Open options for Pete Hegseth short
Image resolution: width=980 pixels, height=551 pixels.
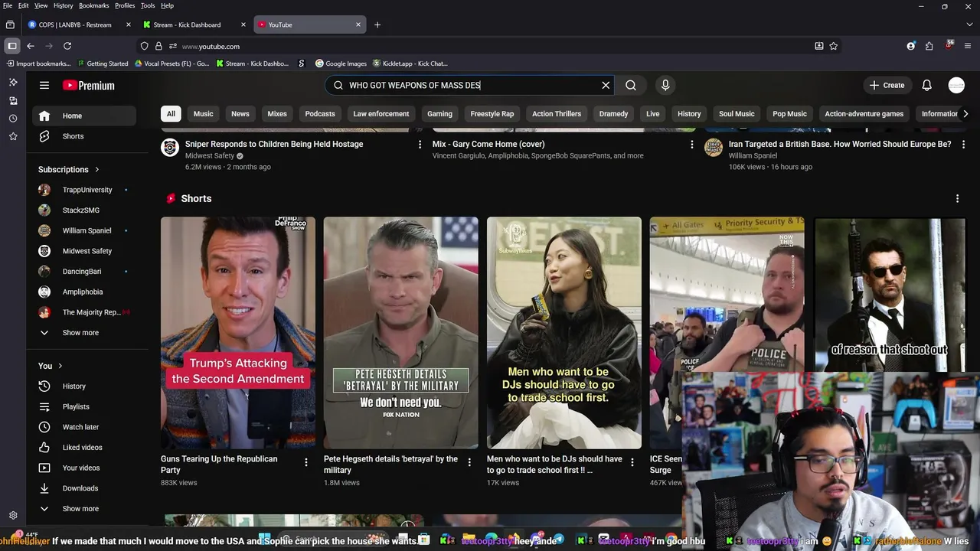click(x=469, y=462)
